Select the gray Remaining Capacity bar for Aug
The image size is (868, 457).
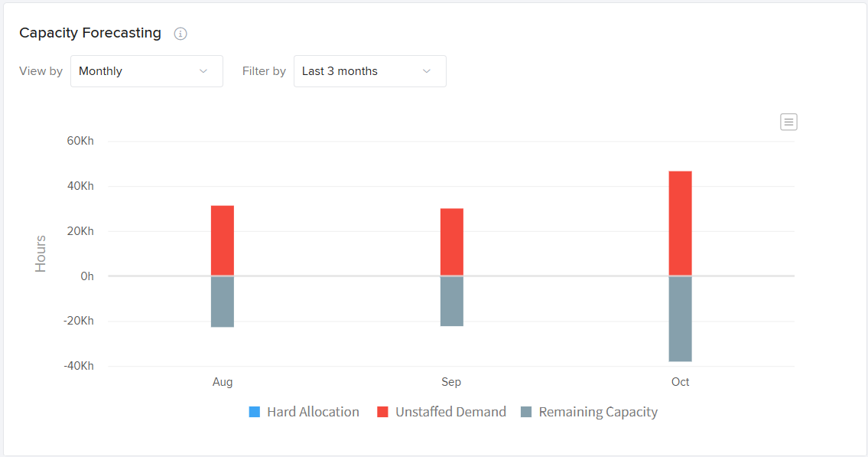point(223,302)
